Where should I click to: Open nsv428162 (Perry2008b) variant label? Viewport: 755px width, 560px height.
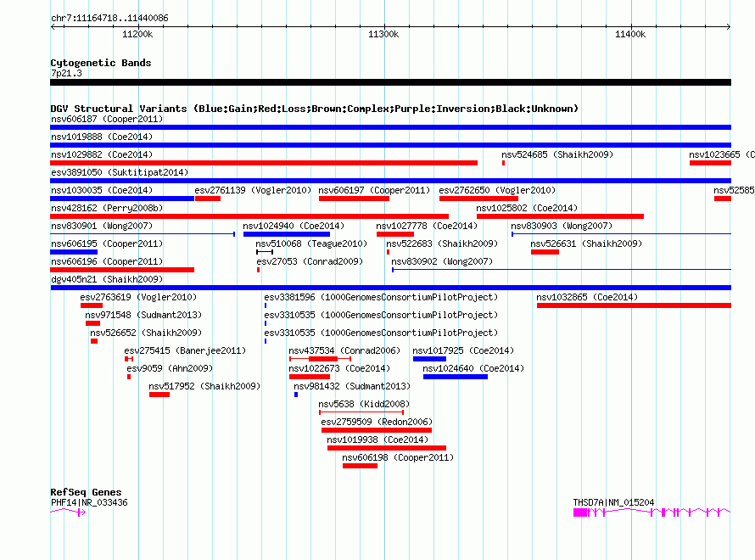tap(107, 208)
